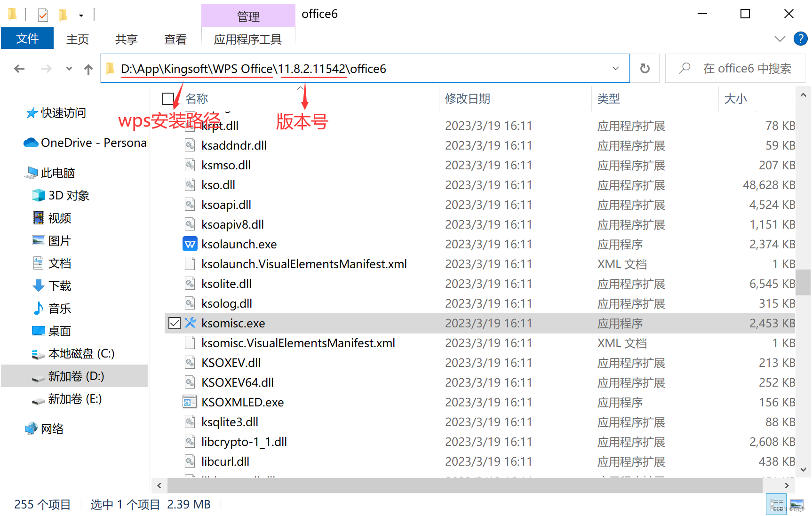
Task: Click the properties checkmark icon in title bar
Action: tap(43, 15)
